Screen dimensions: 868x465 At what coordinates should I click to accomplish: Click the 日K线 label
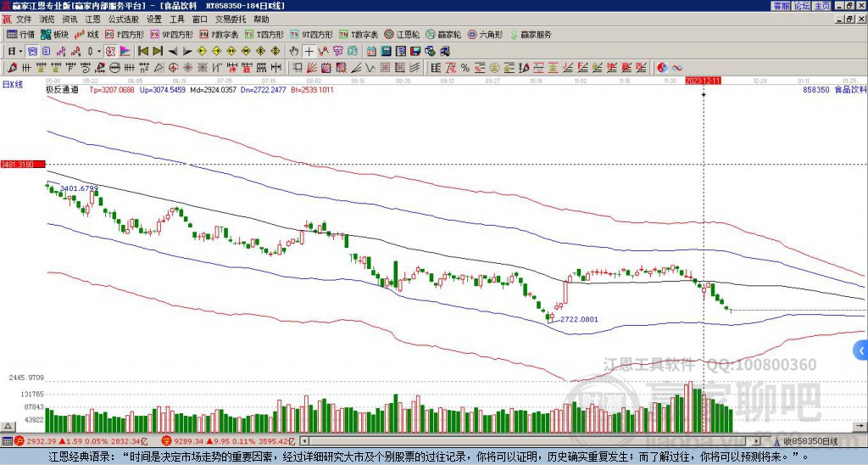[x=12, y=85]
